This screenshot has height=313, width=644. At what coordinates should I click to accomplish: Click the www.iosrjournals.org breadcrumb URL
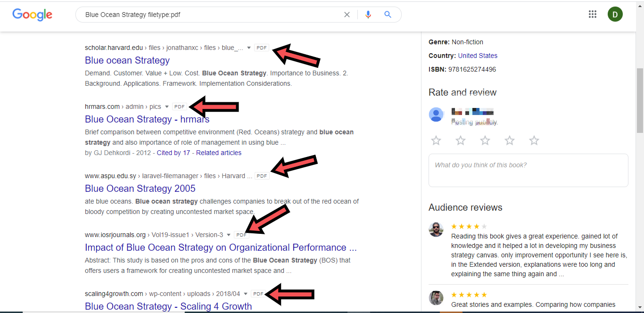154,235
